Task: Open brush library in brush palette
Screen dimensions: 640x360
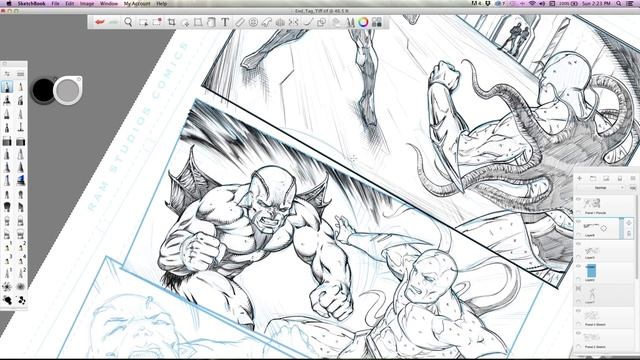Action: pos(20,74)
